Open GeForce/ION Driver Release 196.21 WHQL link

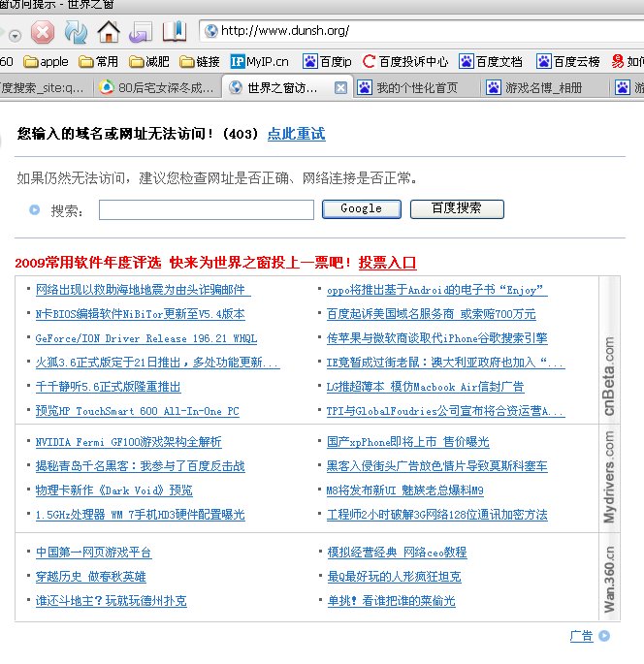coord(146,338)
